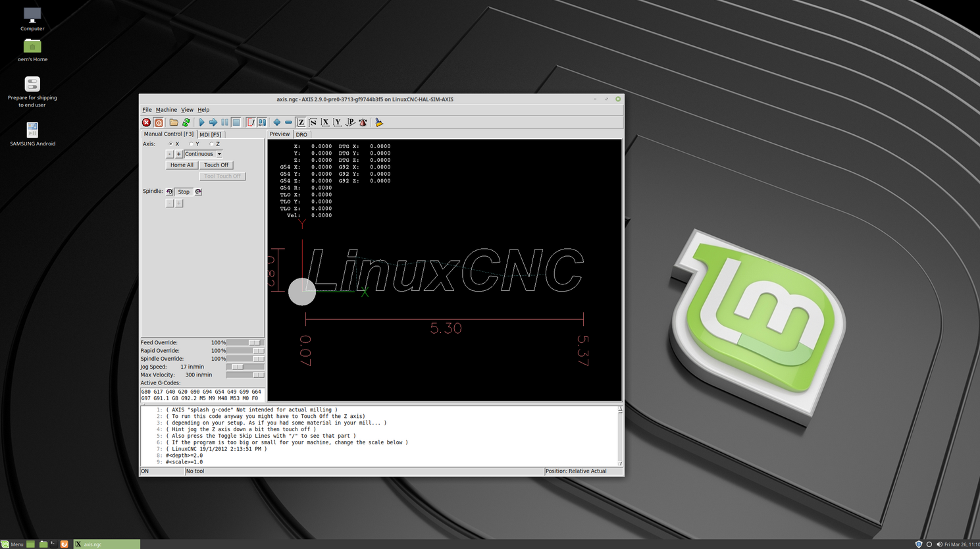Click the Active G-Codes text box
This screenshot has height=549, width=980.
pyautogui.click(x=203, y=395)
